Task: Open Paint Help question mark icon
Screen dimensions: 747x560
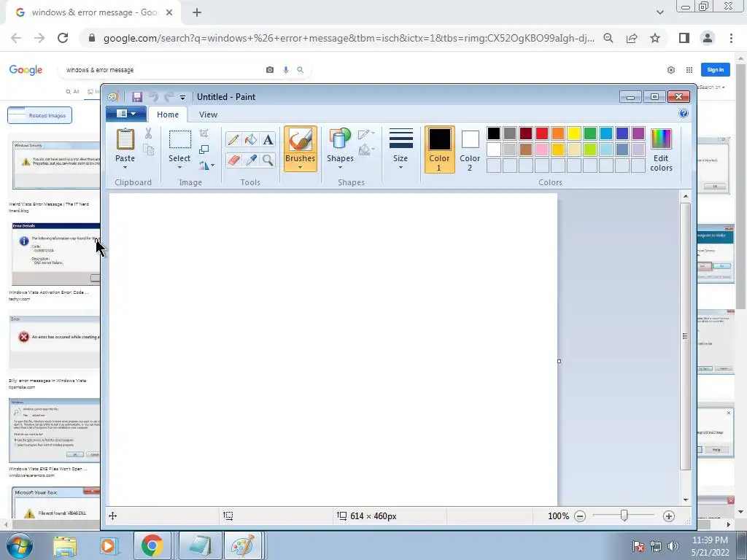Action: click(x=683, y=113)
